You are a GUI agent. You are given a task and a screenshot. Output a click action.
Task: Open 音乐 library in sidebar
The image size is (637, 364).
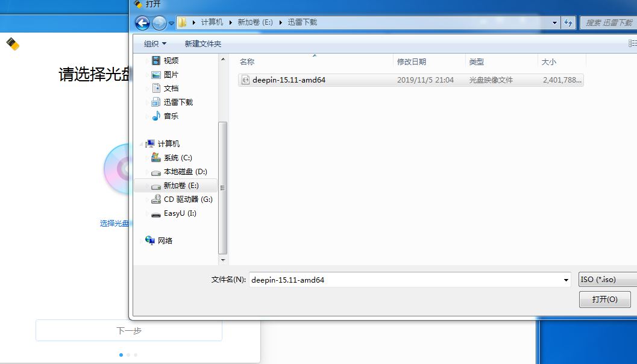click(171, 116)
